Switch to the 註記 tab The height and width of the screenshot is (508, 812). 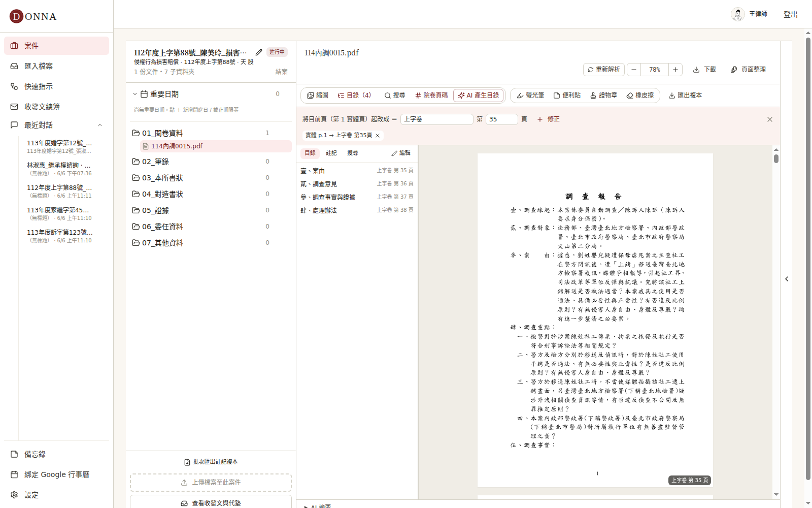point(331,153)
